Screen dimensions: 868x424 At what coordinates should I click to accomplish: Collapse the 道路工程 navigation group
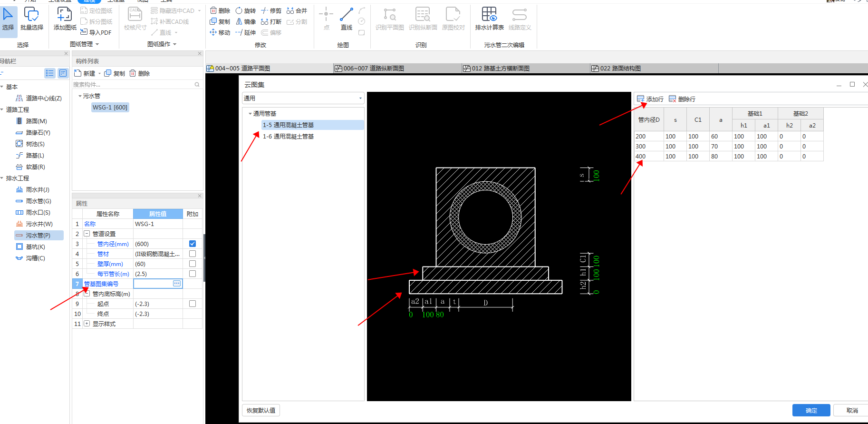2,109
